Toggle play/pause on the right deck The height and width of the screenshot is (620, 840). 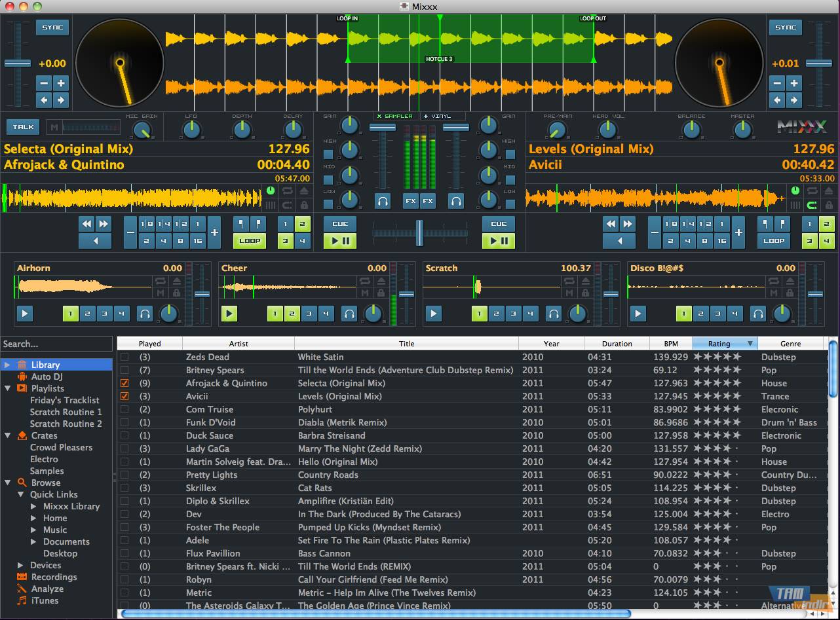tap(499, 241)
